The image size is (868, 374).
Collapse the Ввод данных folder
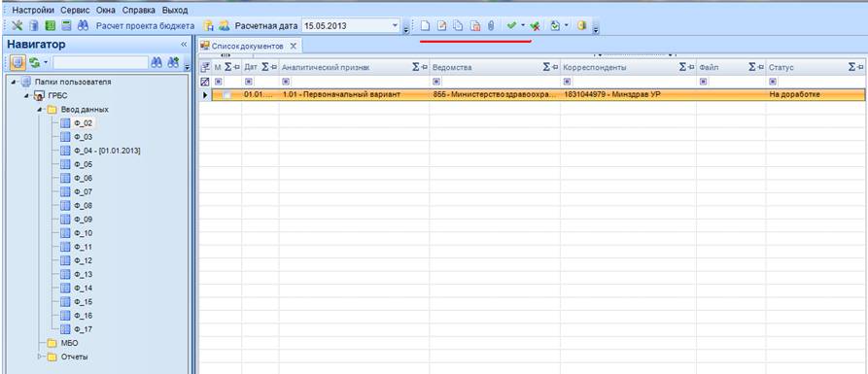tap(39, 110)
